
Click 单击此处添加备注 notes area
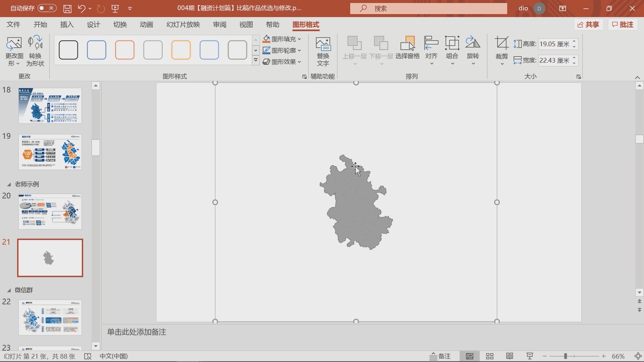click(137, 332)
